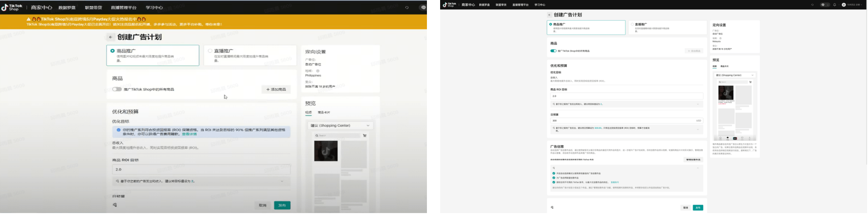Click the 添加商品 button in left window
This screenshot has width=868, height=214.
click(x=276, y=89)
